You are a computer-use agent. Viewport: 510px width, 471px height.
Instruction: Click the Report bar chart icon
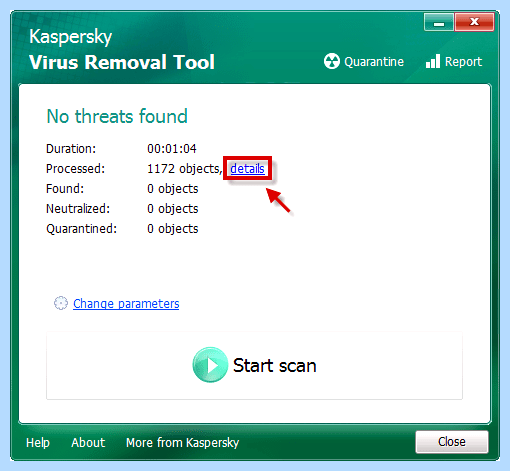[x=433, y=61]
